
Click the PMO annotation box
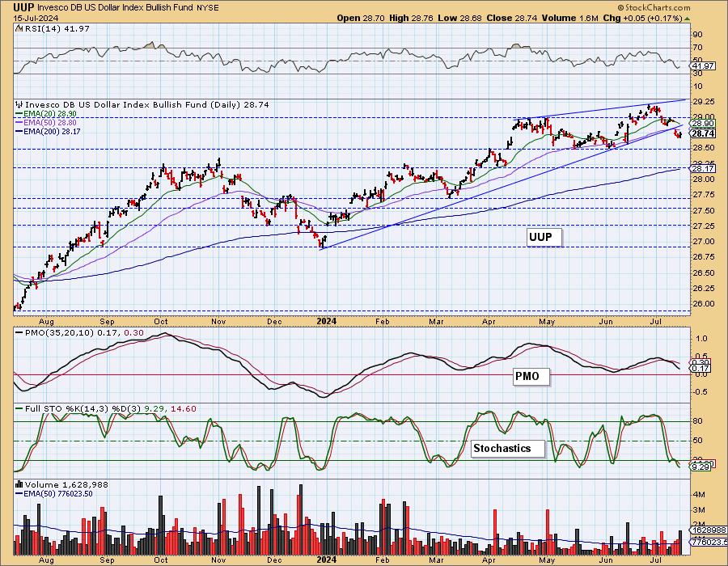click(x=531, y=376)
